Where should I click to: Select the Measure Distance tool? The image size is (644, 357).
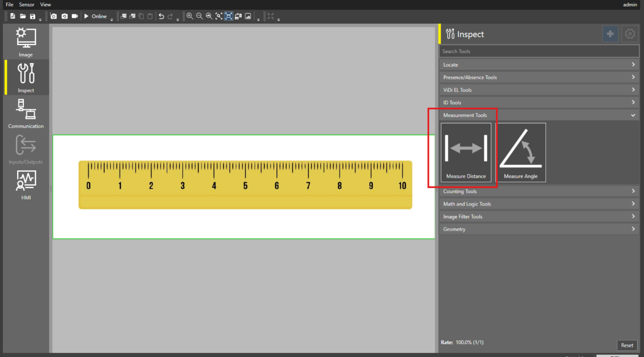[466, 152]
